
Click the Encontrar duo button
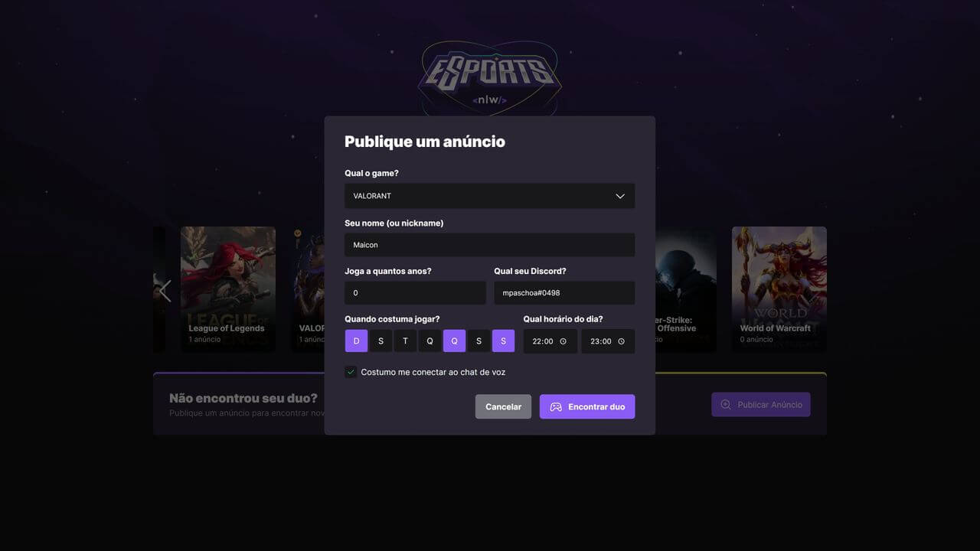(x=587, y=407)
